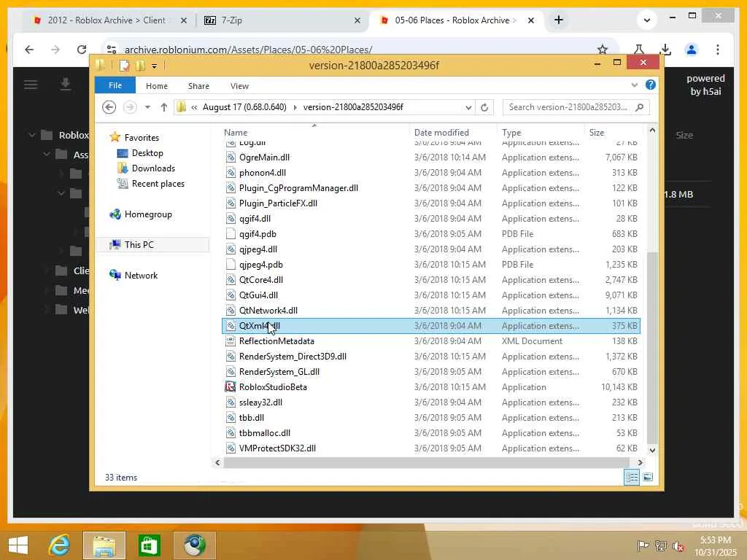Click the qgif4.pdb file icon

tap(231, 234)
